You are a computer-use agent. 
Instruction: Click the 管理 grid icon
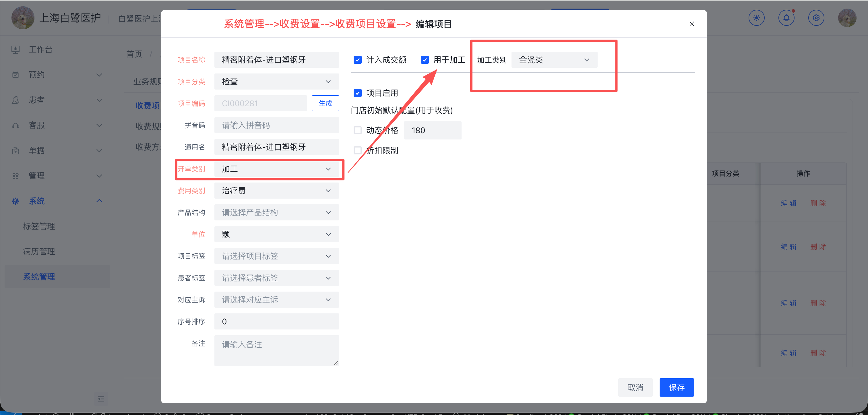tap(15, 176)
